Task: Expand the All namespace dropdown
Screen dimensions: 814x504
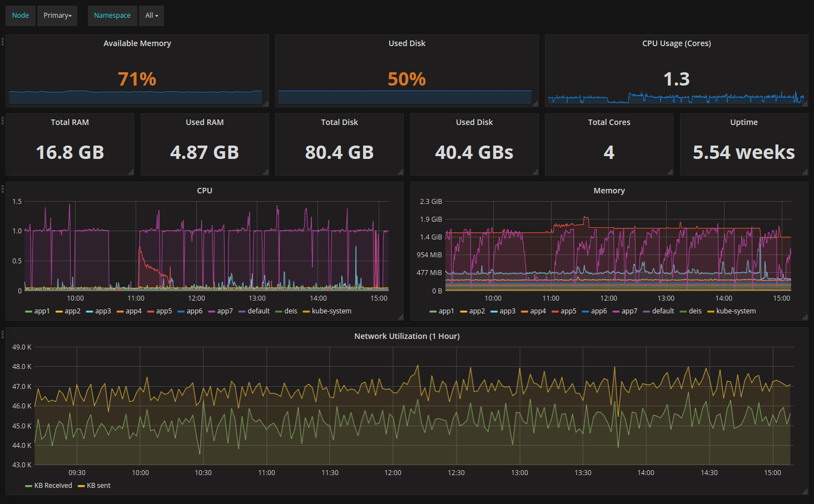Action: pyautogui.click(x=152, y=16)
